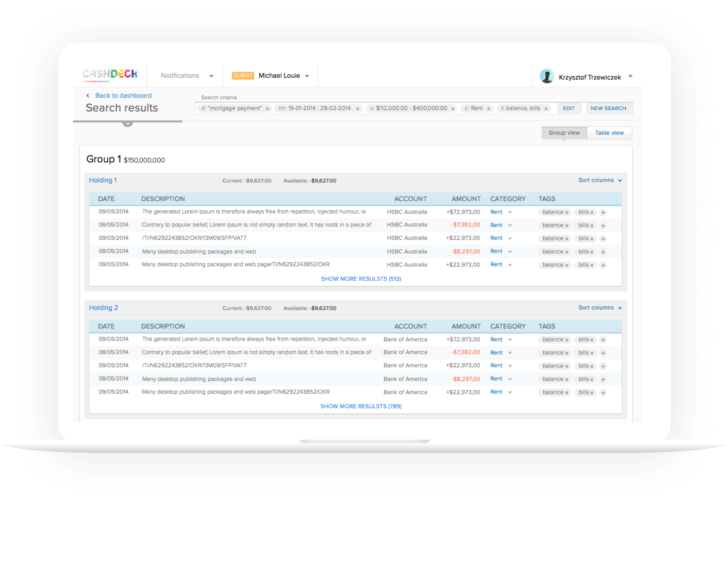Show more results for Holding 2
Image resolution: width=728 pixels, height=571 pixels.
click(361, 406)
